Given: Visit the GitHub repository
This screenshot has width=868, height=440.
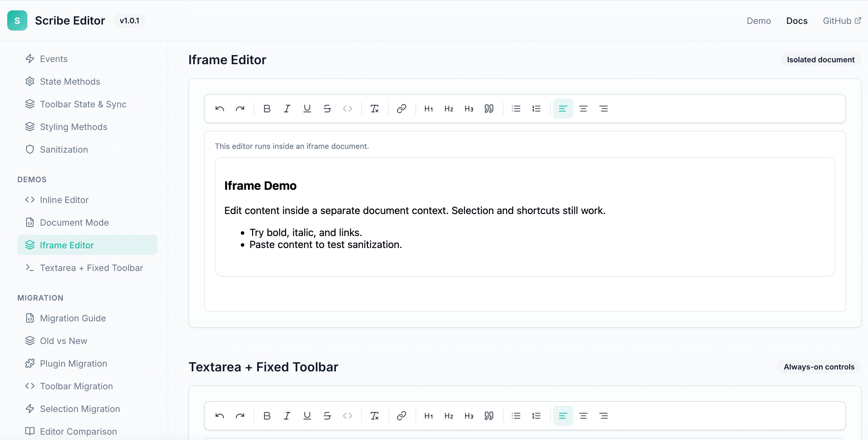Looking at the screenshot, I should [841, 20].
